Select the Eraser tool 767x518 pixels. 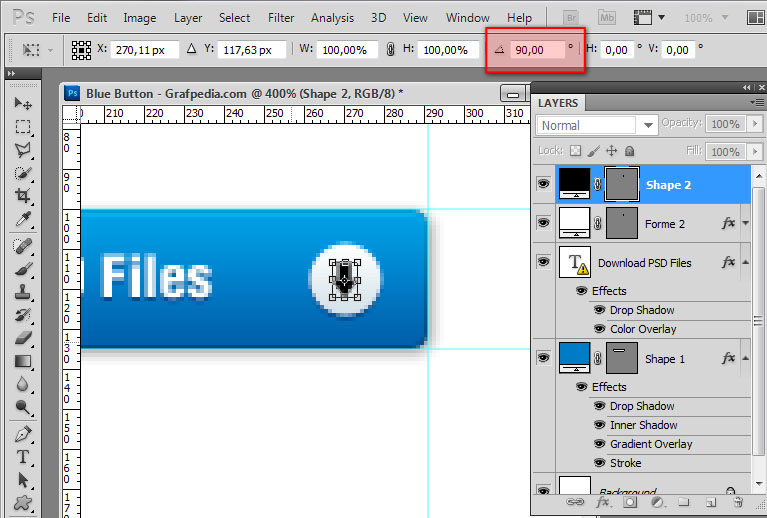coord(23,338)
